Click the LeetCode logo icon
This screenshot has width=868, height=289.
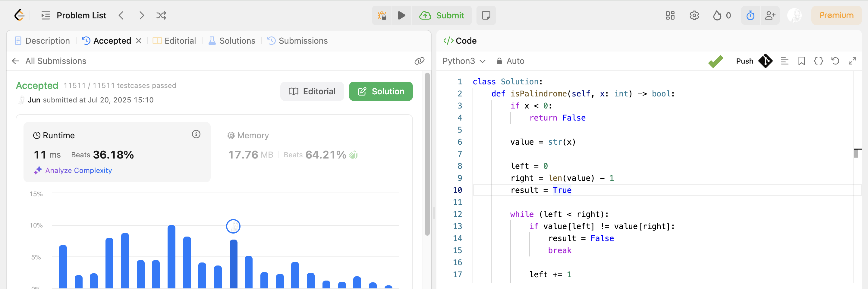[20, 15]
